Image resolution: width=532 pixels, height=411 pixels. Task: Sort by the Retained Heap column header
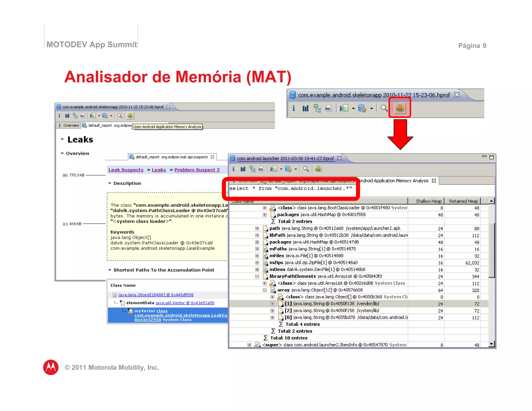pos(462,201)
